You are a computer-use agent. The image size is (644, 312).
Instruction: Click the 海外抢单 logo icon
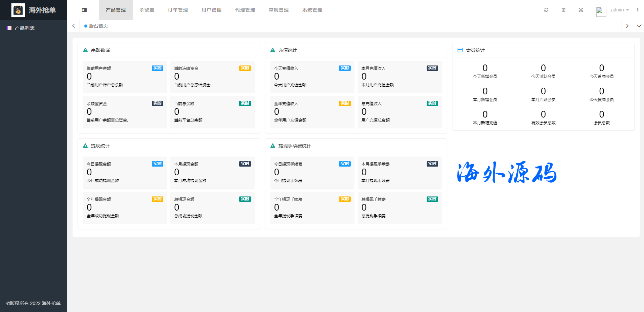(x=18, y=10)
